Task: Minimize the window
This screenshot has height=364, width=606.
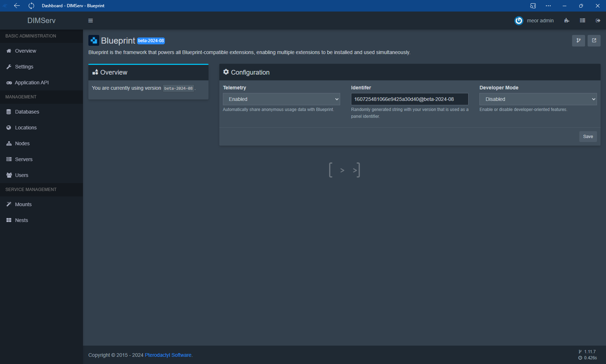Action: [565, 6]
